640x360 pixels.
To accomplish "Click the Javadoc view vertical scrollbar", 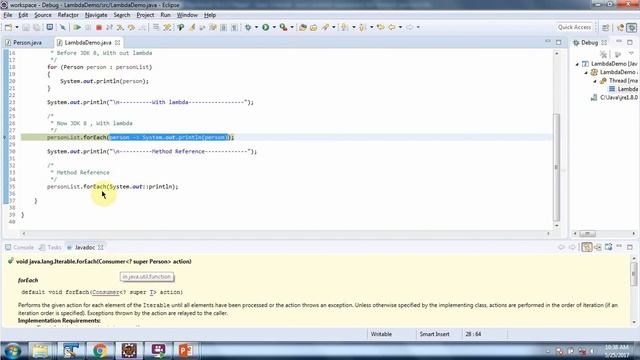I will [633, 274].
